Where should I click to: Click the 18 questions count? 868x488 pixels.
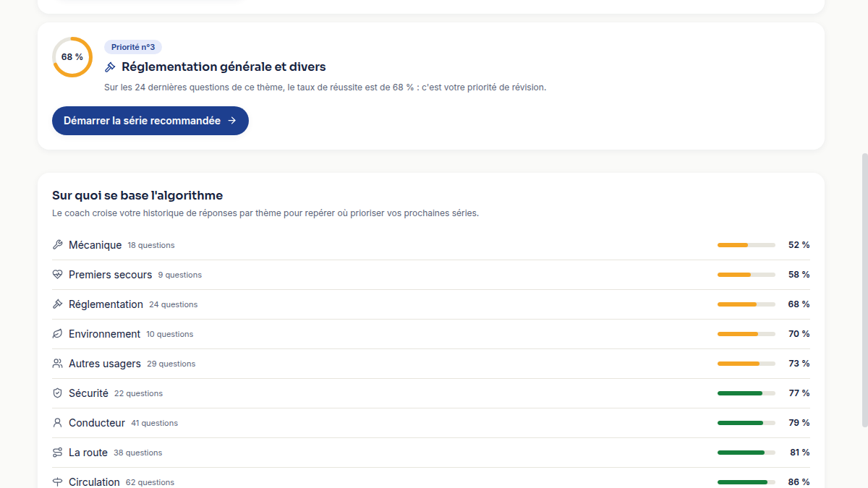[x=151, y=246]
